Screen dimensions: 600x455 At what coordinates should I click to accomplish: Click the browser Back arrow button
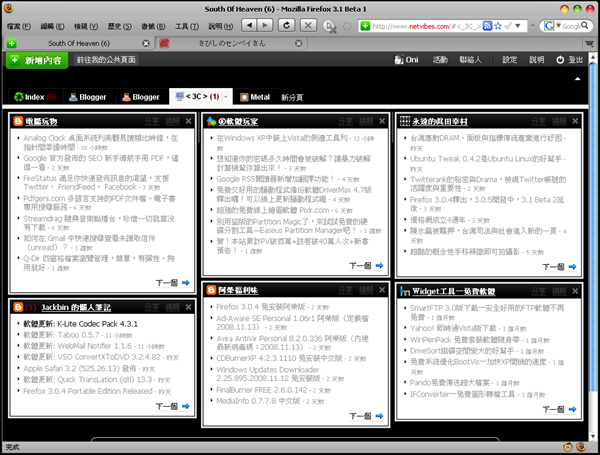pos(249,26)
